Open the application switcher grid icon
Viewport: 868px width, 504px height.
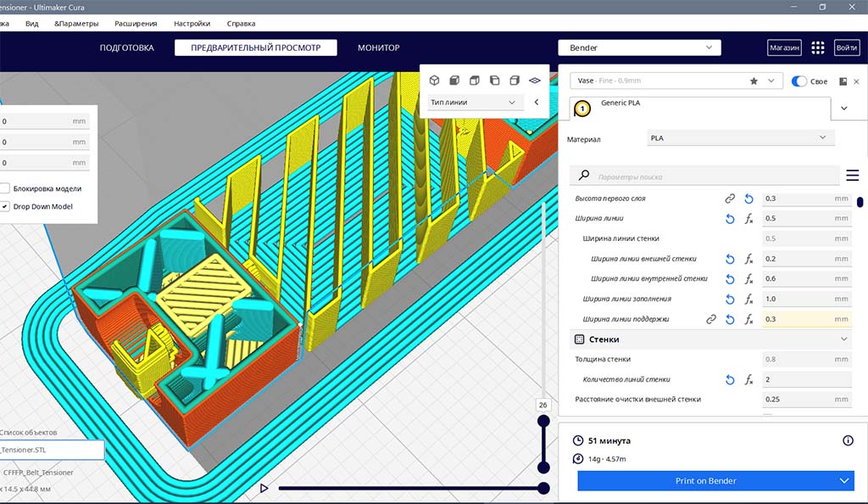[x=818, y=48]
